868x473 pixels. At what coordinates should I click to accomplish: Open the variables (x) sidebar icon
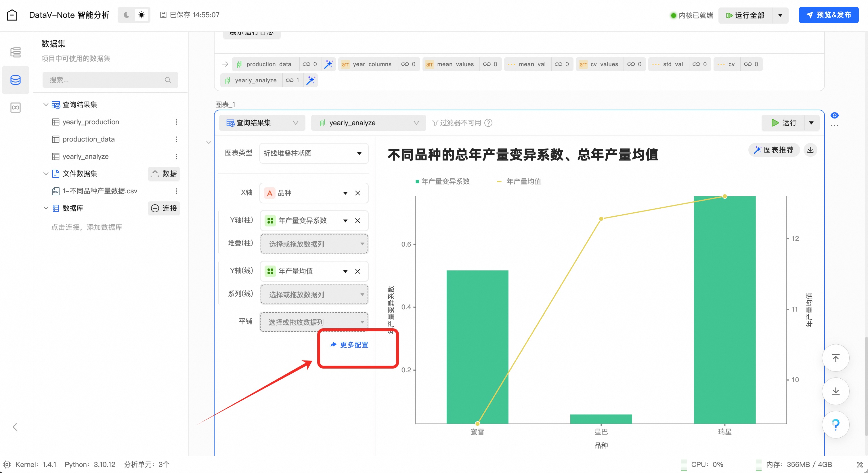tap(16, 108)
